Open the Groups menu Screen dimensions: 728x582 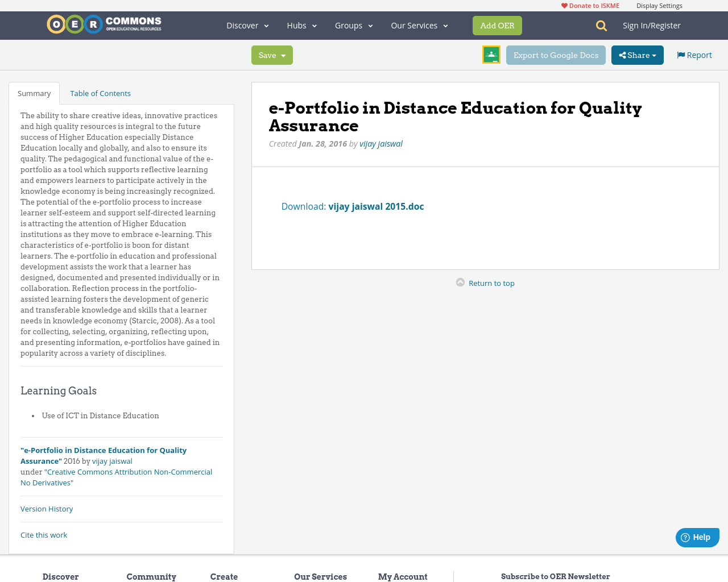click(x=353, y=25)
